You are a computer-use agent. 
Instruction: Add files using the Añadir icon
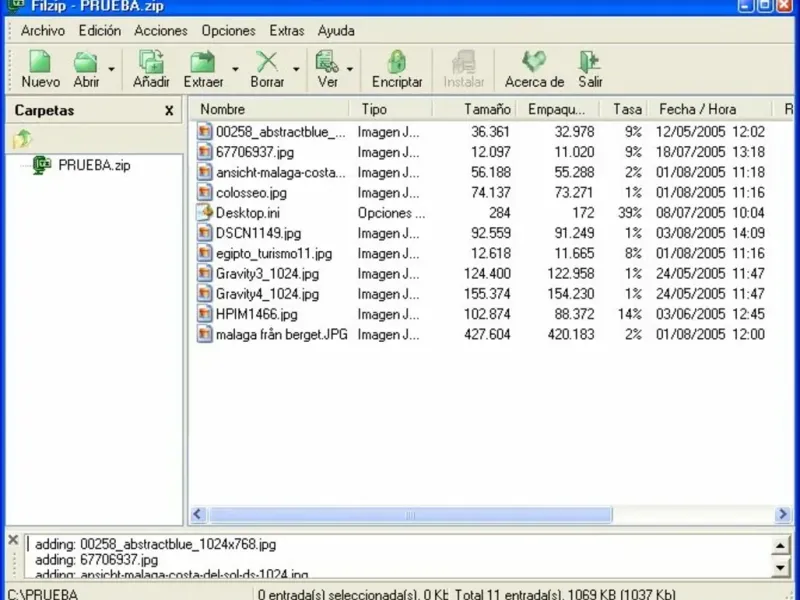point(151,68)
